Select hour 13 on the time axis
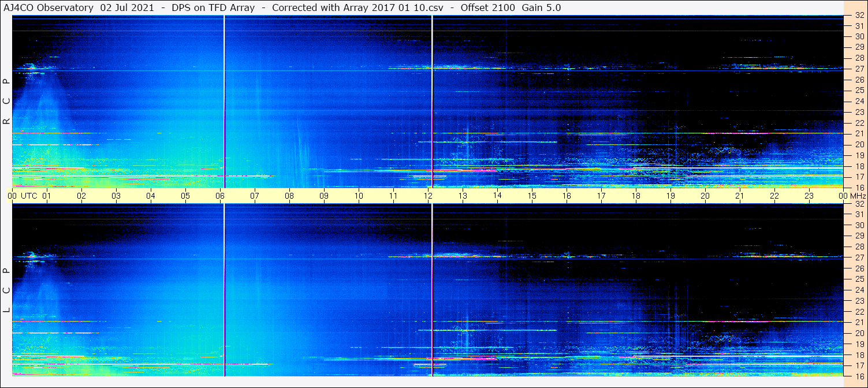 (463, 196)
